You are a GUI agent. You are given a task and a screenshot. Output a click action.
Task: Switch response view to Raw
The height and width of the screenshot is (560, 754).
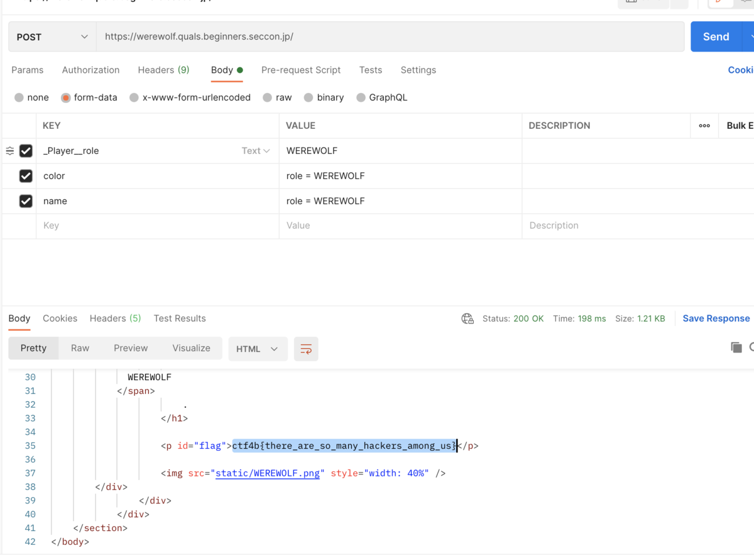pos(80,348)
